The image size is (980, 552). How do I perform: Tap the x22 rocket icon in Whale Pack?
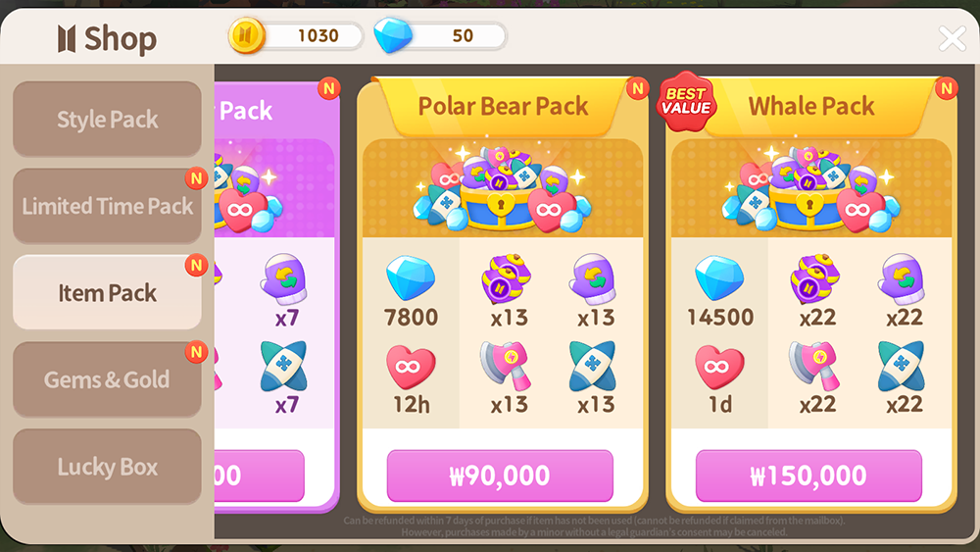tap(902, 366)
